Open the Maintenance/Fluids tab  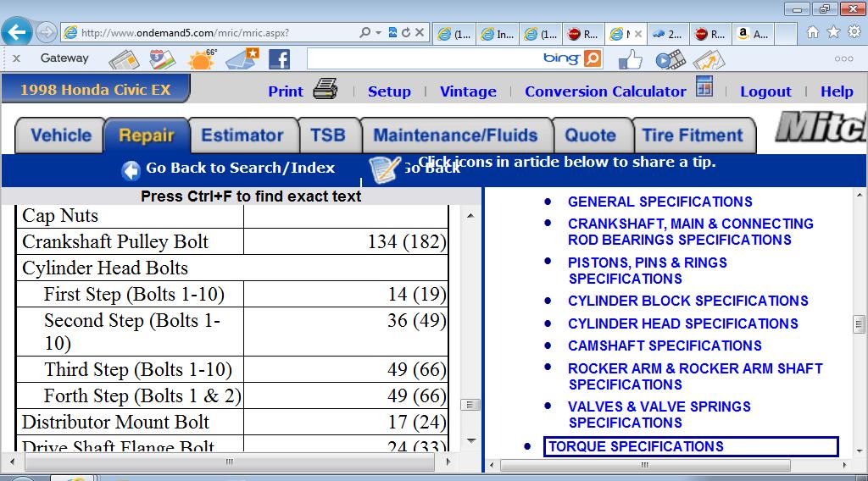[455, 135]
